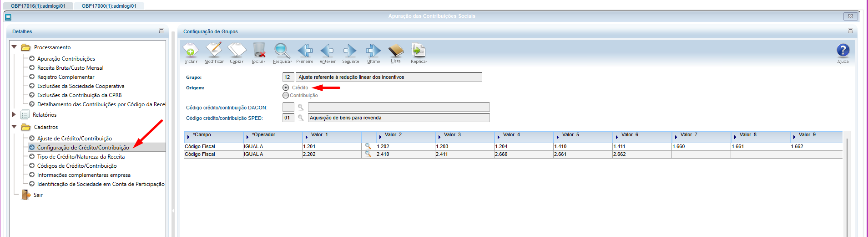Click the Sair exit door icon
This screenshot has width=868, height=237.
tap(26, 195)
